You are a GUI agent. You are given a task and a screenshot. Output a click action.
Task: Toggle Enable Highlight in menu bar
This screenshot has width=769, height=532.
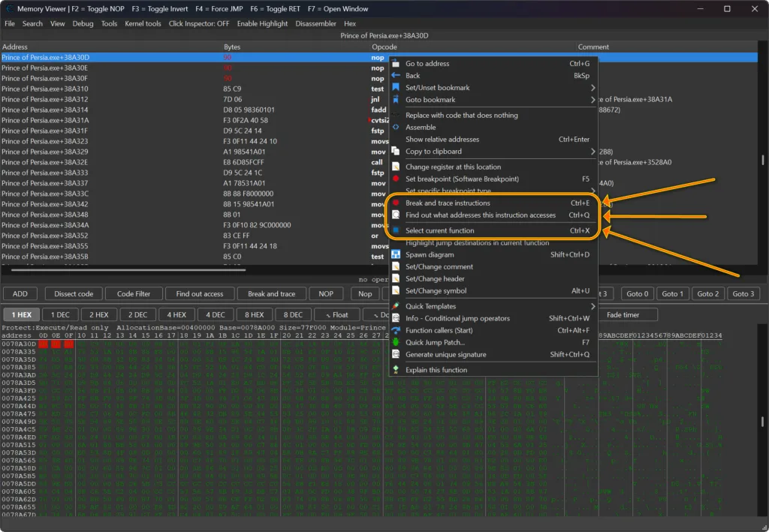point(262,23)
